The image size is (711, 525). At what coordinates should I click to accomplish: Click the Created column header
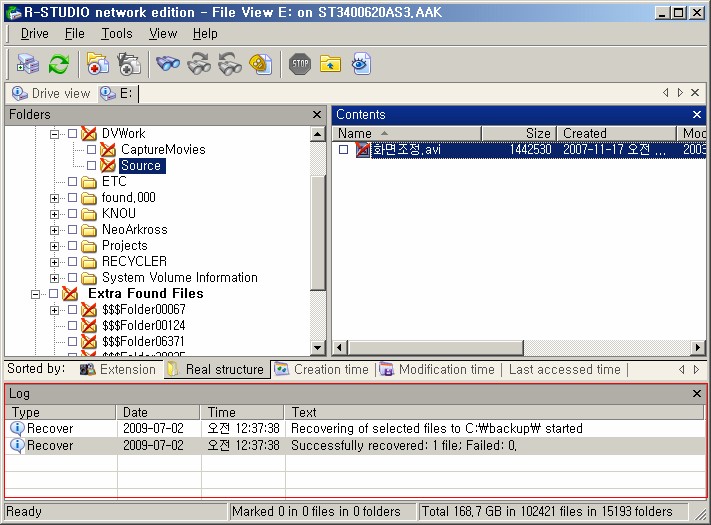point(617,133)
